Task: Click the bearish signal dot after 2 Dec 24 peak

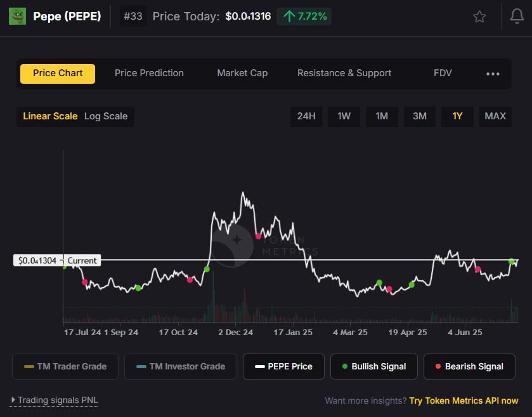Action: (259, 236)
